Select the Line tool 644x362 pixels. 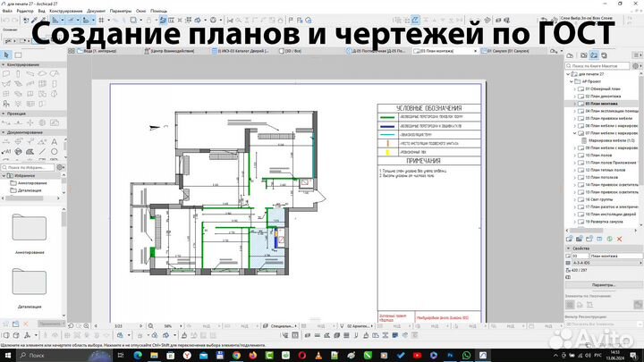[42, 152]
